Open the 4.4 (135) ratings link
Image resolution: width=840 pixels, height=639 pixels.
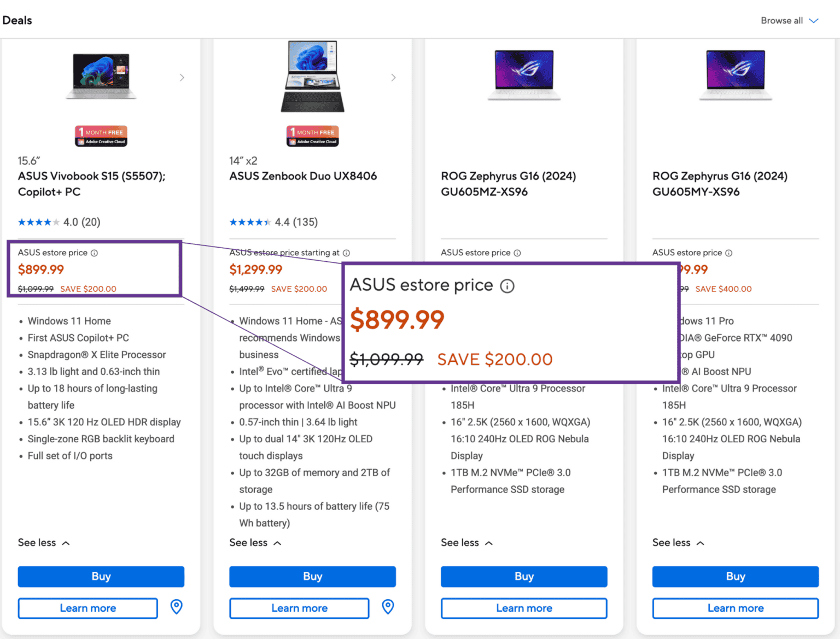pyautogui.click(x=273, y=222)
